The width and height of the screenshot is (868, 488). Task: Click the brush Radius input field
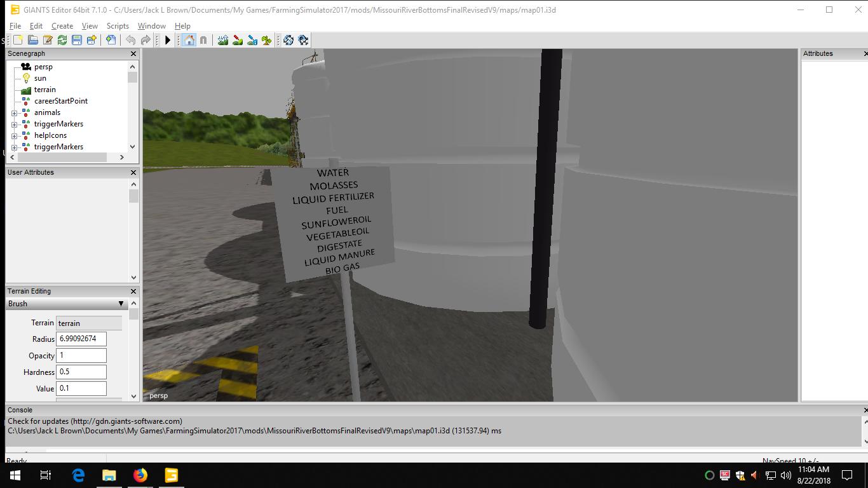(x=81, y=339)
